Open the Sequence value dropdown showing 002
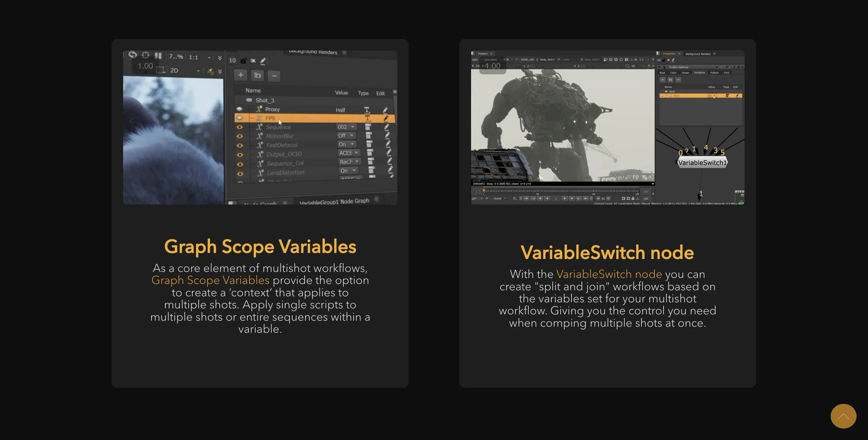Screen dimensions: 868x440 click(x=346, y=127)
